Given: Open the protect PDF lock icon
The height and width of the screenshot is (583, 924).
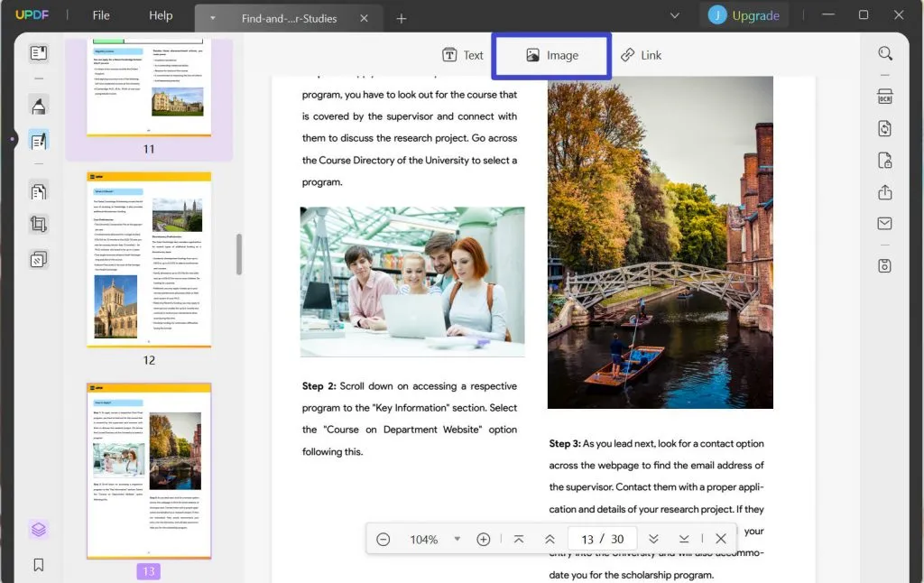Looking at the screenshot, I should (885, 161).
